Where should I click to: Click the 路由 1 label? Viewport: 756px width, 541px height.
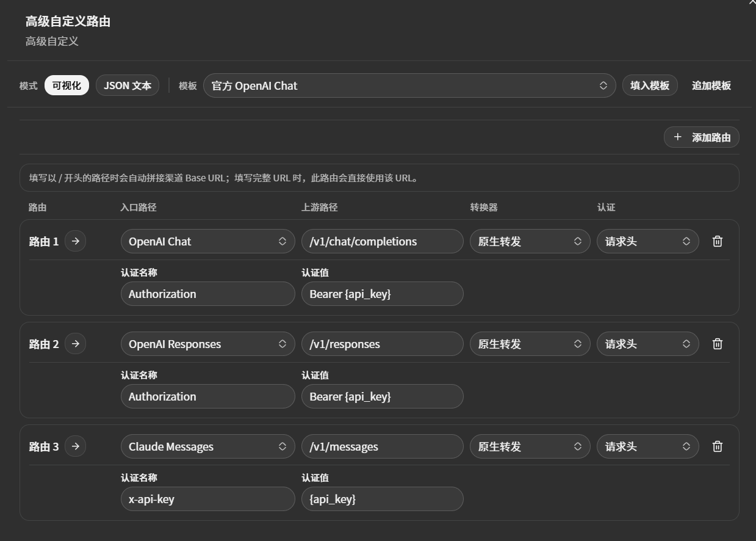tap(44, 241)
